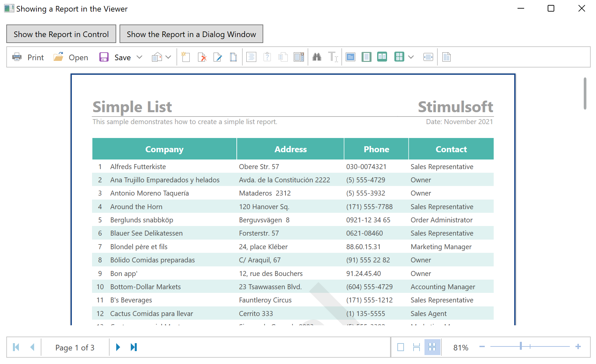
Task: Click the Sales Agent contact cell
Action: (x=429, y=314)
